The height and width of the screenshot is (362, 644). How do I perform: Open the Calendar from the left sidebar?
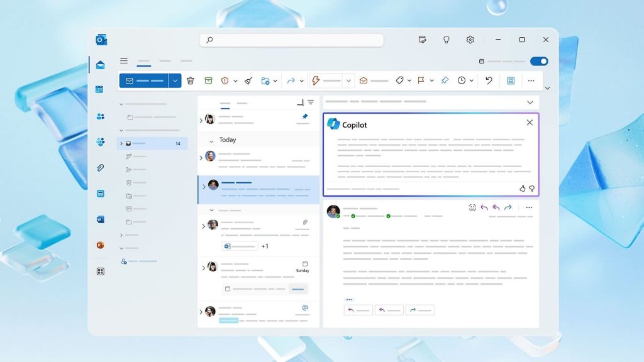click(100, 90)
